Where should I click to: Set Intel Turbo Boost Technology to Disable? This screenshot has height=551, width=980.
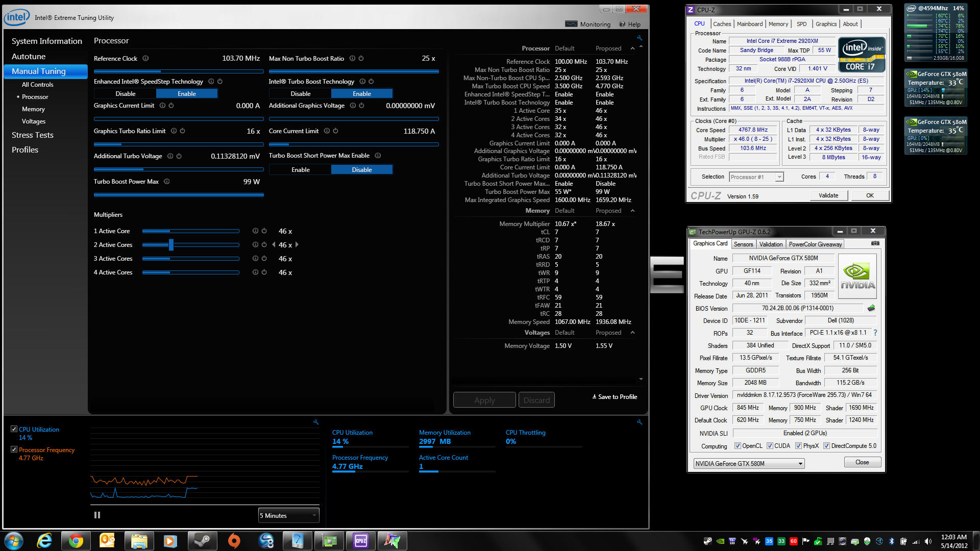click(x=300, y=94)
